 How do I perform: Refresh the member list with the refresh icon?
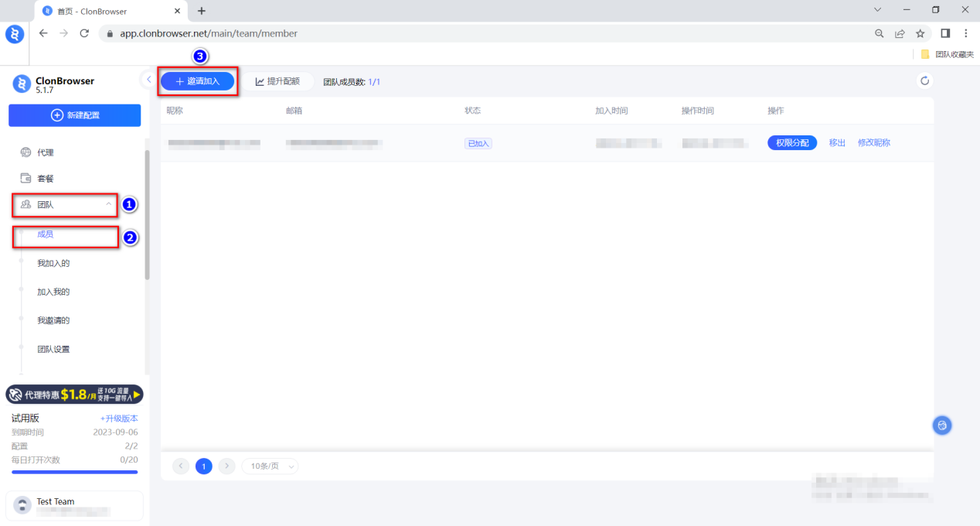coord(924,81)
